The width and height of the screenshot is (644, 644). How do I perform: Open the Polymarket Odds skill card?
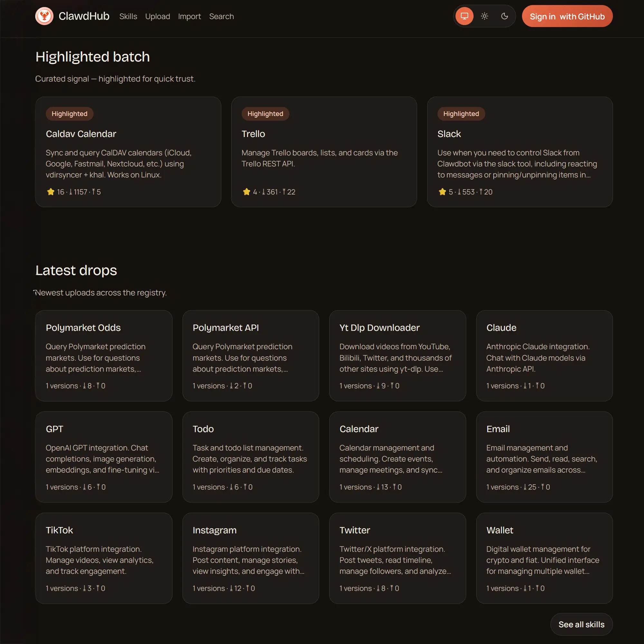point(104,355)
